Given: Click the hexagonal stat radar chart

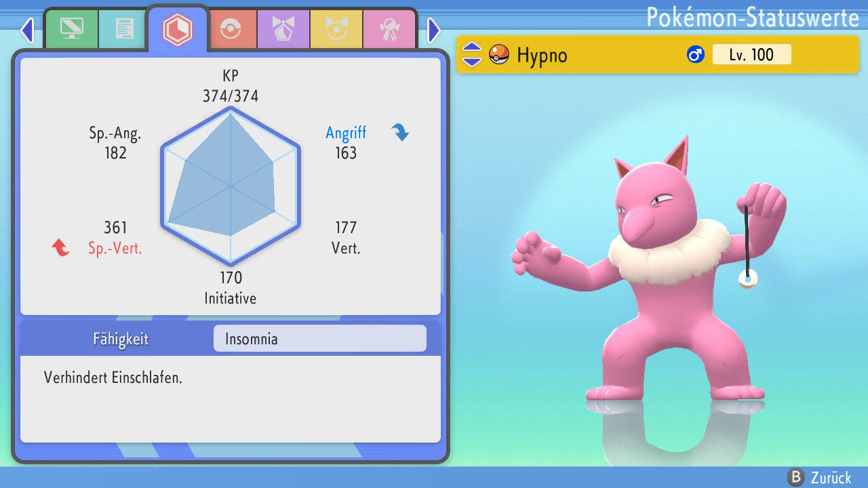Looking at the screenshot, I should pos(231,186).
